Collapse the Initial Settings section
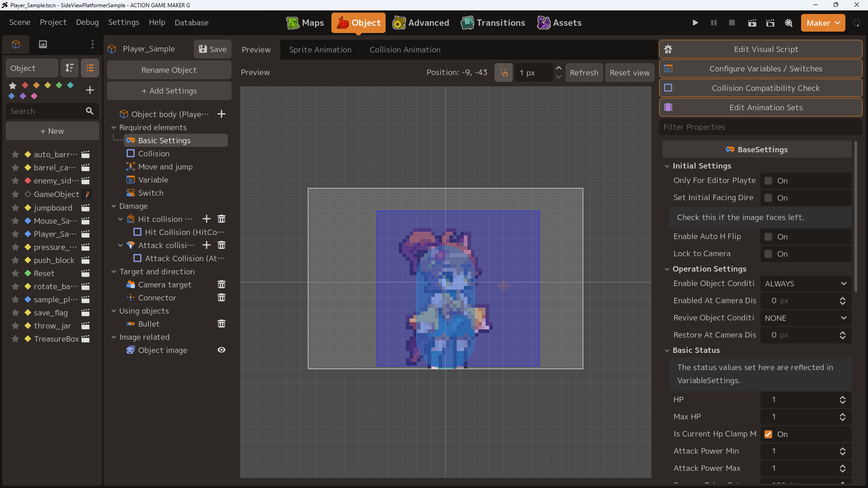Screen dimensions: 868x488 [667, 166]
